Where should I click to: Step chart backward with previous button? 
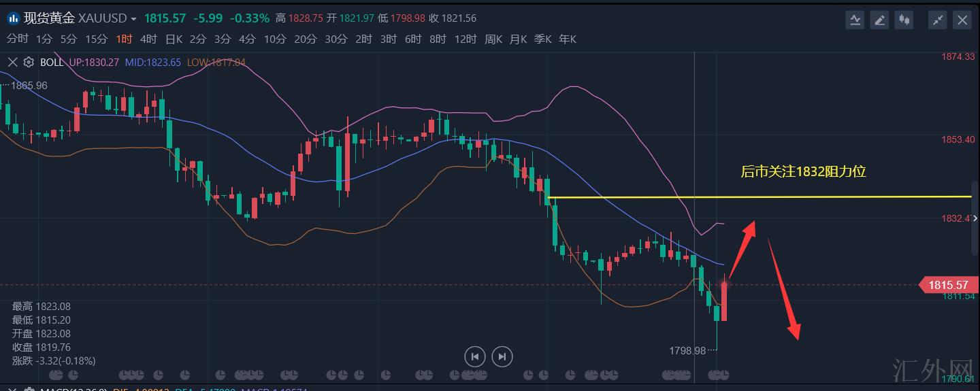[x=475, y=356]
